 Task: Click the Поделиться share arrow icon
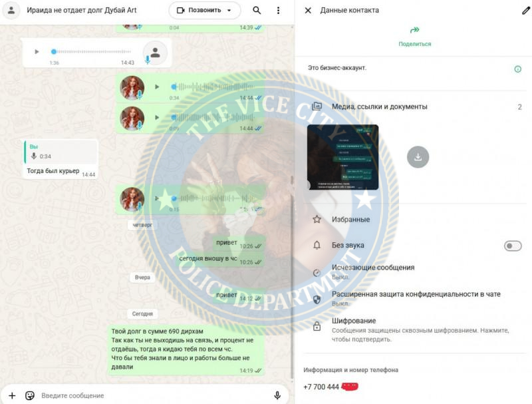[414, 30]
